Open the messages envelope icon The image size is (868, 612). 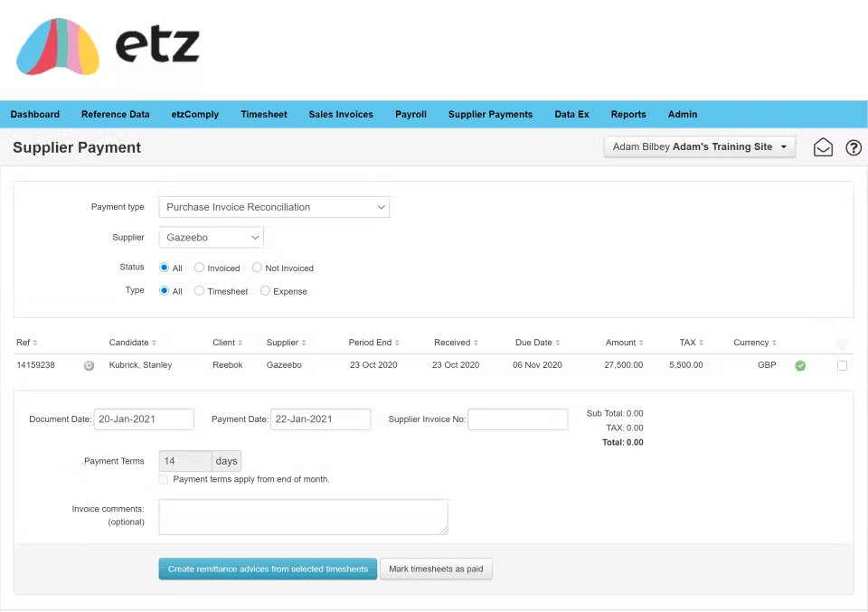(x=823, y=146)
